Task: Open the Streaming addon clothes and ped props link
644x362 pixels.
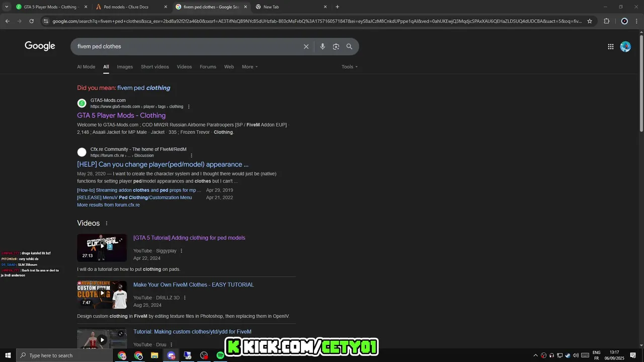Action: (139, 191)
